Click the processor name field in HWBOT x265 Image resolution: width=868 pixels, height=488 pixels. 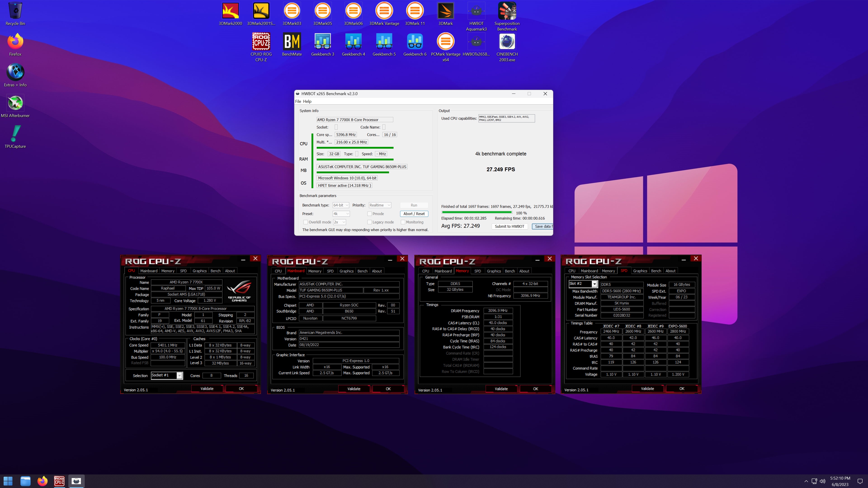354,120
